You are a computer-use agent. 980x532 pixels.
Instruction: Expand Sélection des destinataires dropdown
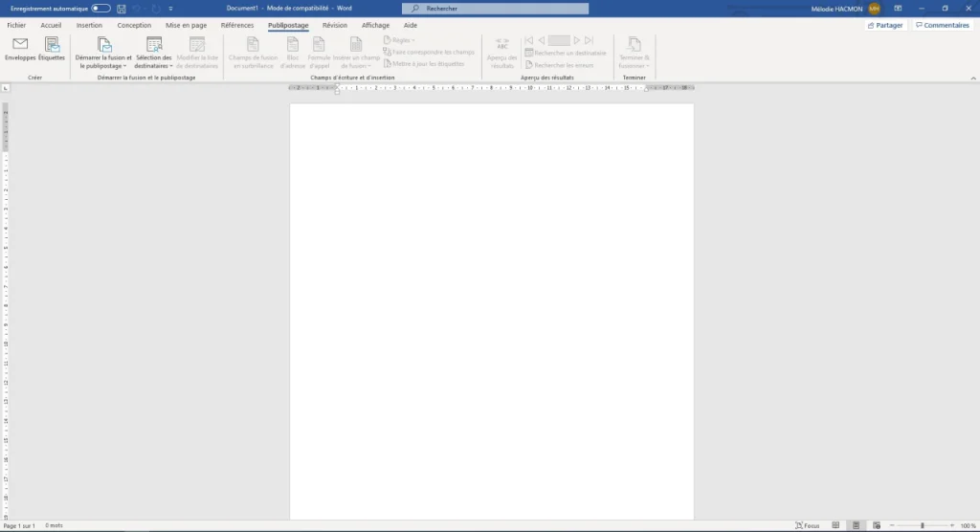point(154,53)
